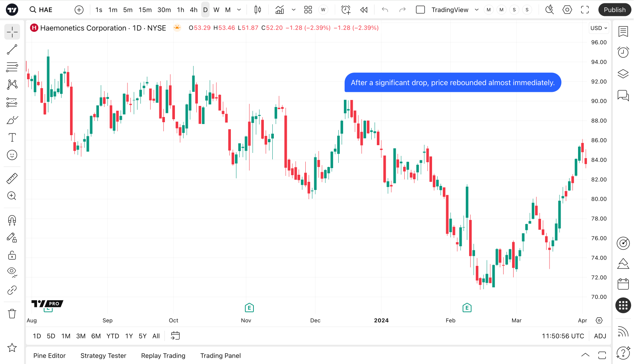Toggle ADJ adjusted data
Screen dimensions: 634x364
point(600,336)
